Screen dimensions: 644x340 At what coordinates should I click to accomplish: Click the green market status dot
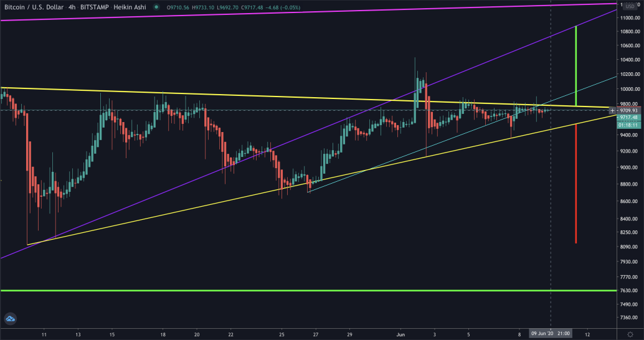[x=156, y=7]
